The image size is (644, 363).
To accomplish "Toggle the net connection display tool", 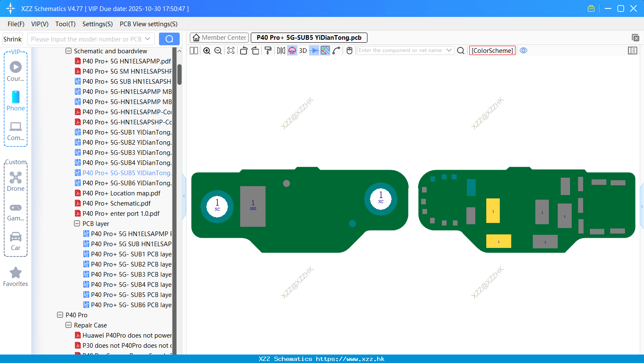I will pos(325,50).
